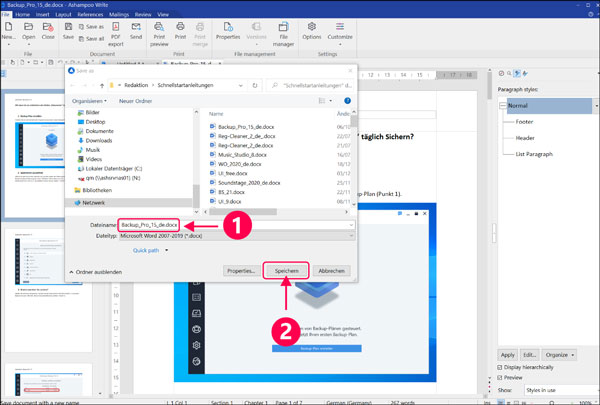600x405 pixels.
Task: Expand the Organisieren dropdown
Action: click(x=89, y=101)
